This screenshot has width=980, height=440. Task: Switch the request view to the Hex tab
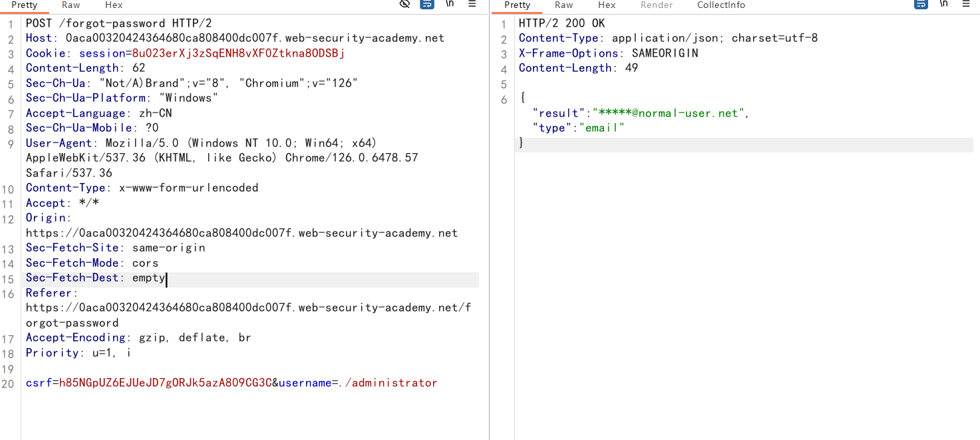(x=114, y=5)
